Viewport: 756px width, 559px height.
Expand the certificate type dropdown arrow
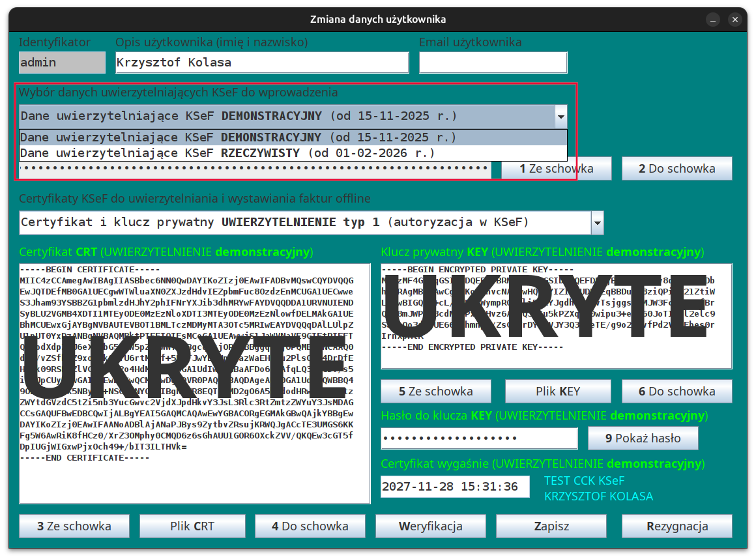[x=597, y=223]
